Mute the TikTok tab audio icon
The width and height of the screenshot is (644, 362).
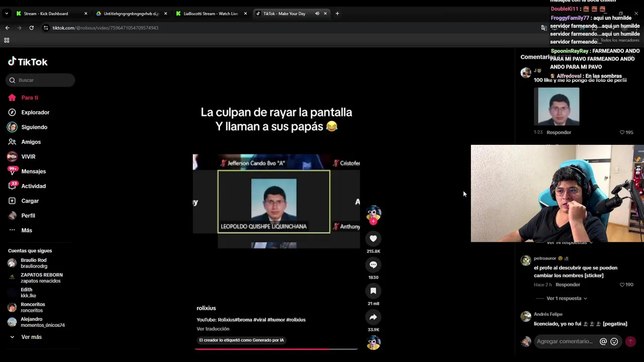click(x=317, y=14)
